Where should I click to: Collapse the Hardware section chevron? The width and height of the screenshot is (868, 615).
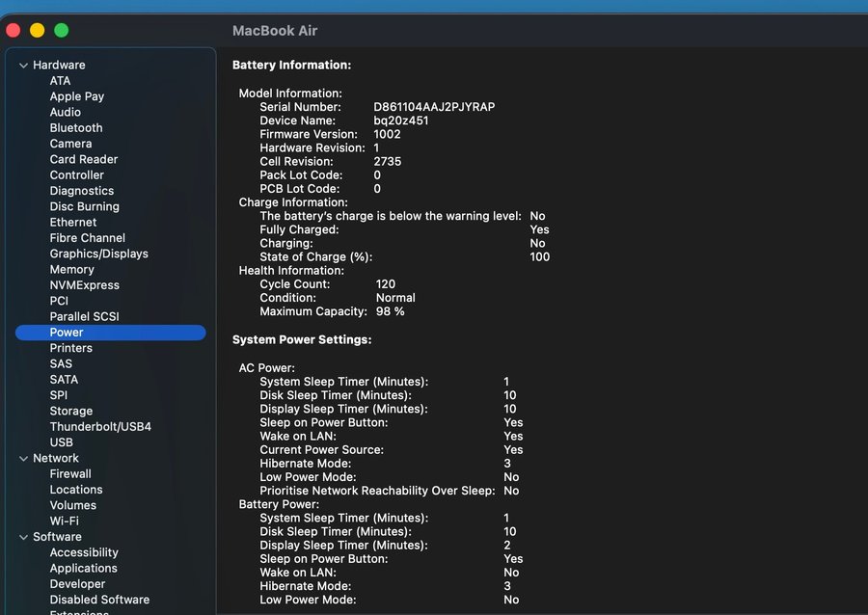point(23,66)
